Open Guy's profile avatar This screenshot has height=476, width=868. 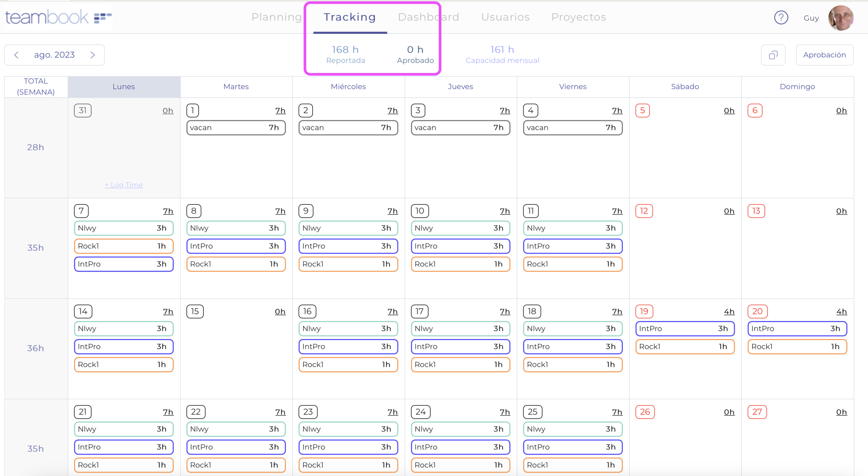coord(841,18)
